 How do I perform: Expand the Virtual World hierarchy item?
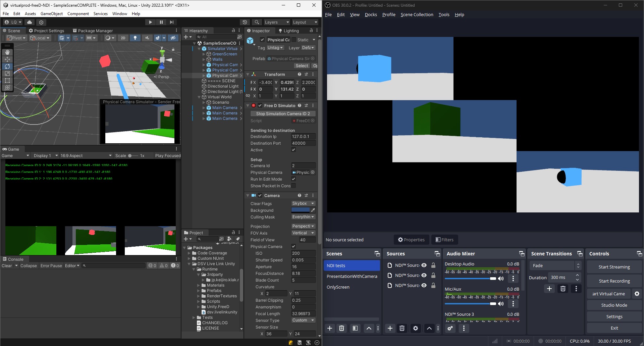(200, 97)
